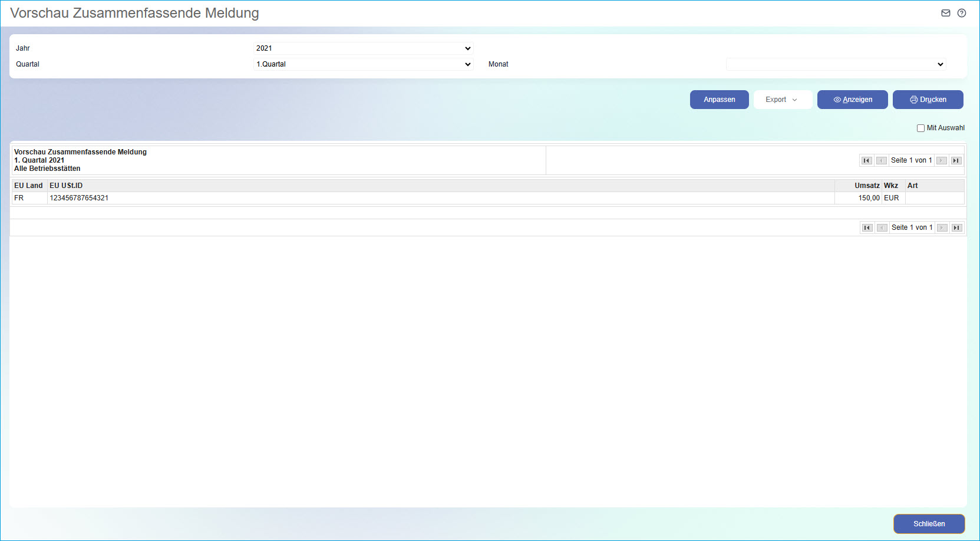Close the preview with the Schließen button
The height and width of the screenshot is (541, 980).
point(929,524)
